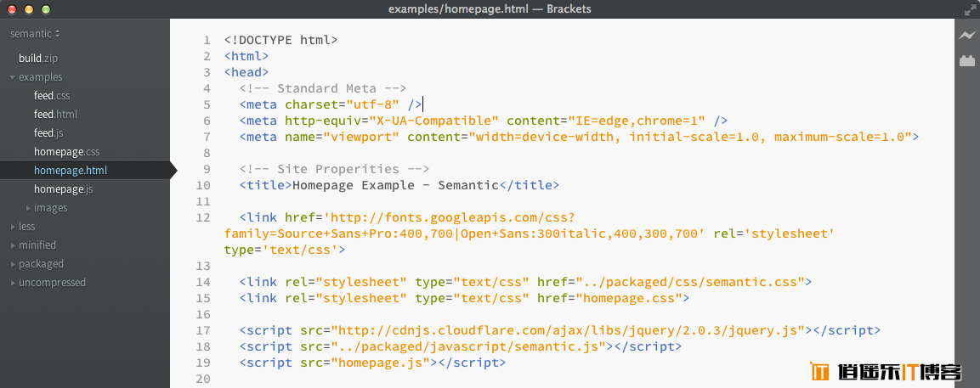This screenshot has height=388, width=980.
Task: Open the Extension Manager brick icon
Action: coord(967,60)
